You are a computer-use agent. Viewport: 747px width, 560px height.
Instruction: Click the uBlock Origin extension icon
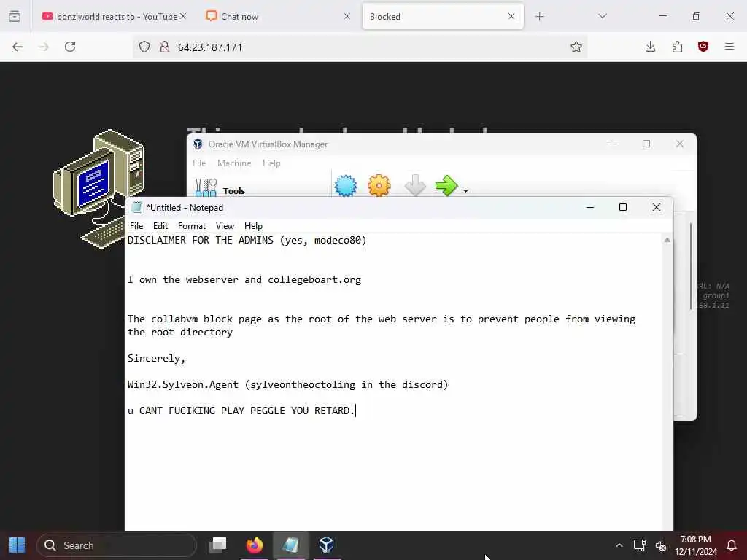703,47
